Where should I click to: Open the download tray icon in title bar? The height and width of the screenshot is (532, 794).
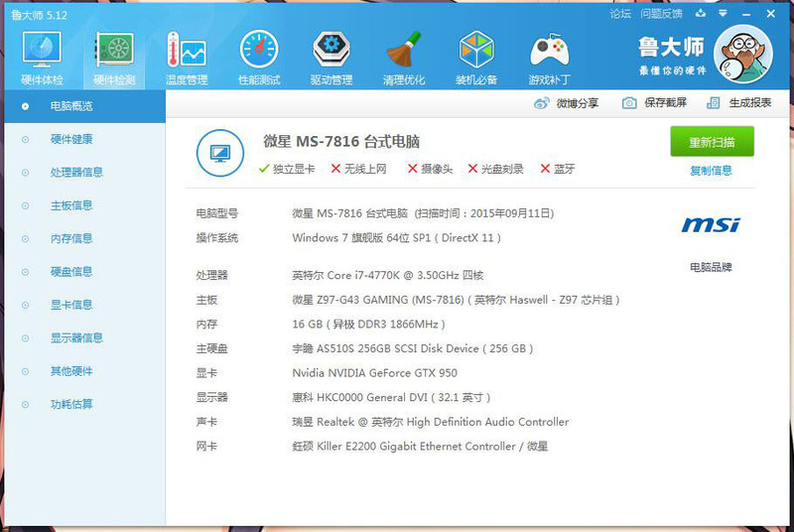coord(701,14)
